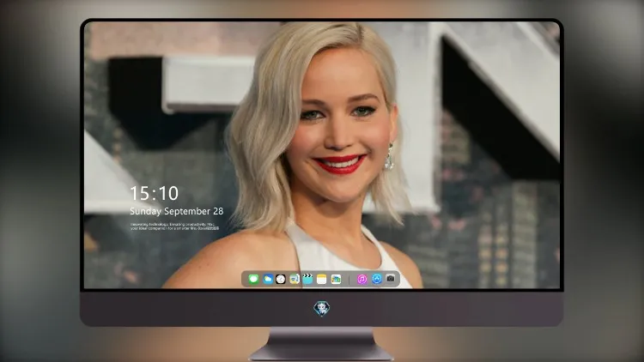Click the 15:10 clock display
The image size is (644, 362).
point(154,193)
